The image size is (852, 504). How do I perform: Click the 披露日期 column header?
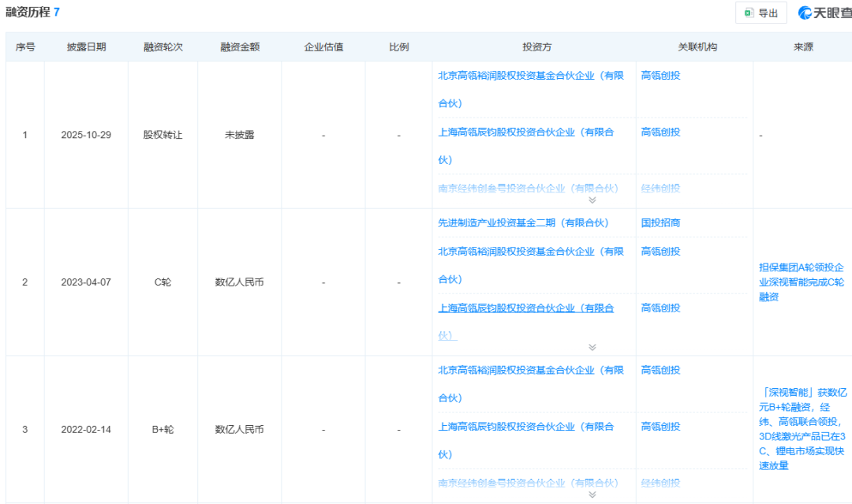click(87, 47)
